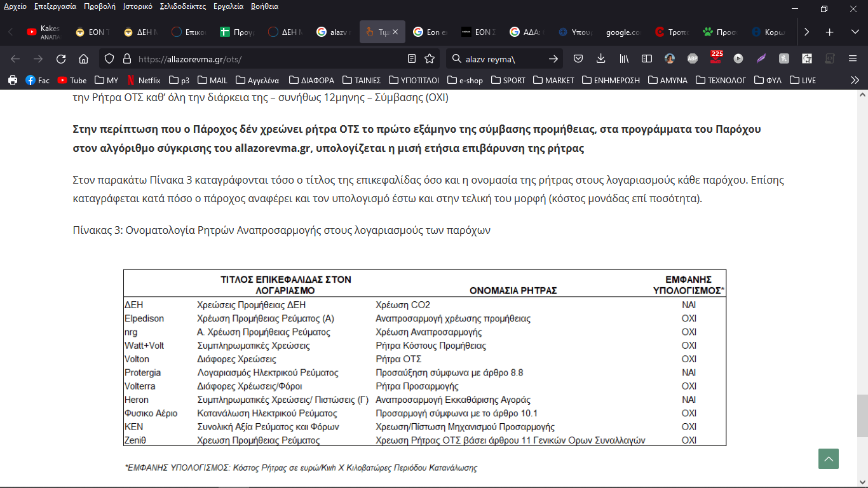The height and width of the screenshot is (488, 868).
Task: Switch to the alazv Google tab
Action: (x=333, y=32)
